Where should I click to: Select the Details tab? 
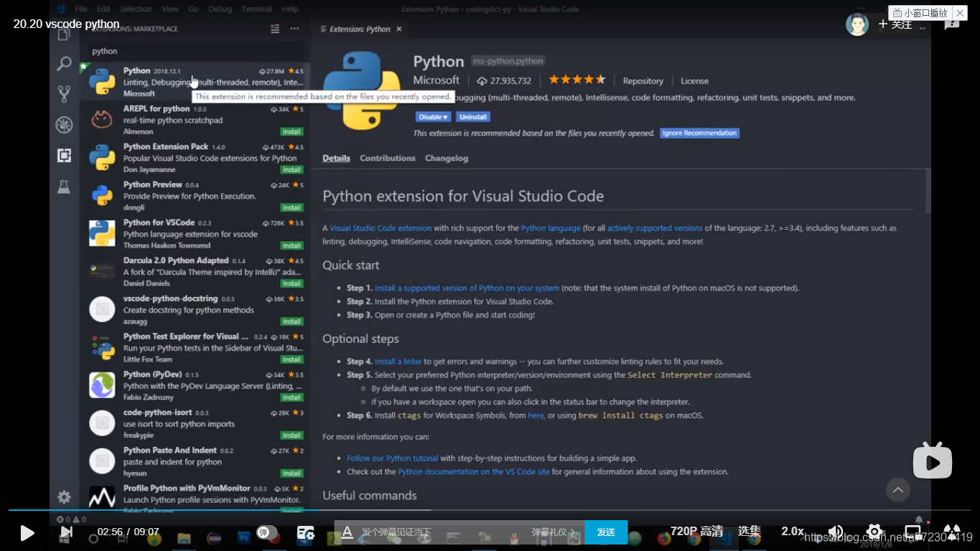[336, 158]
